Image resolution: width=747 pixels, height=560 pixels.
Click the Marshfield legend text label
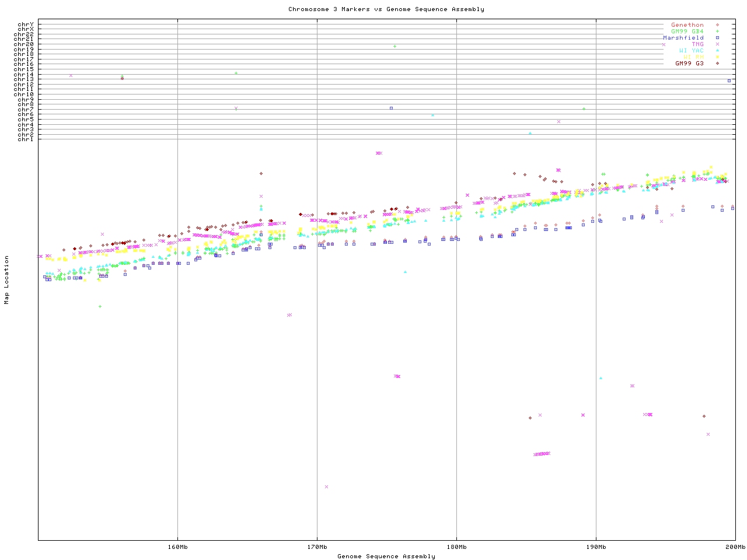pos(683,38)
